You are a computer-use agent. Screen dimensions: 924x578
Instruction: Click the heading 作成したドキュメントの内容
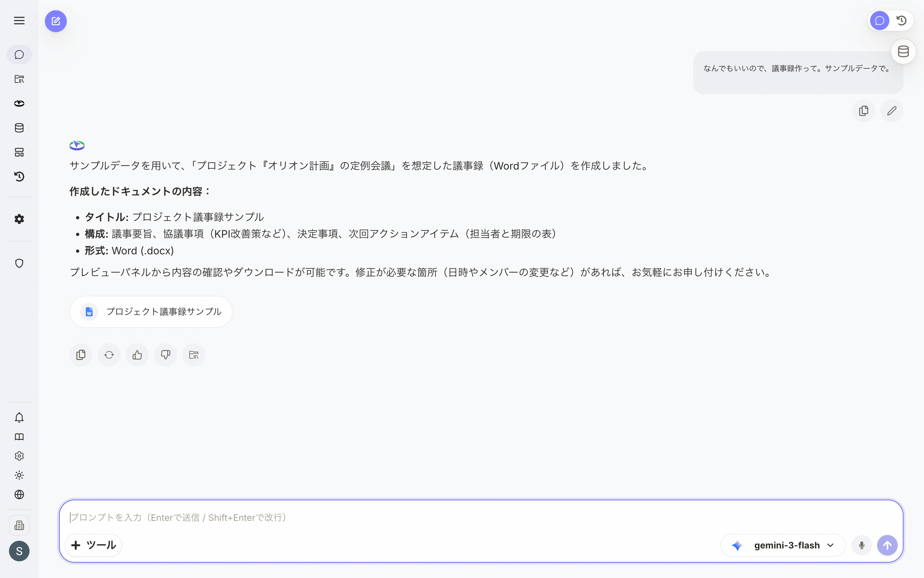140,191
